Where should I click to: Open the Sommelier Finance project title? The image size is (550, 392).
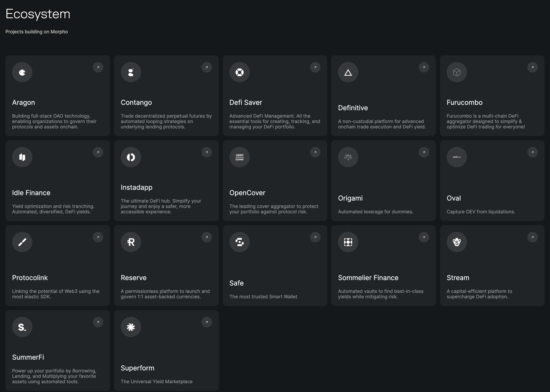point(368,278)
